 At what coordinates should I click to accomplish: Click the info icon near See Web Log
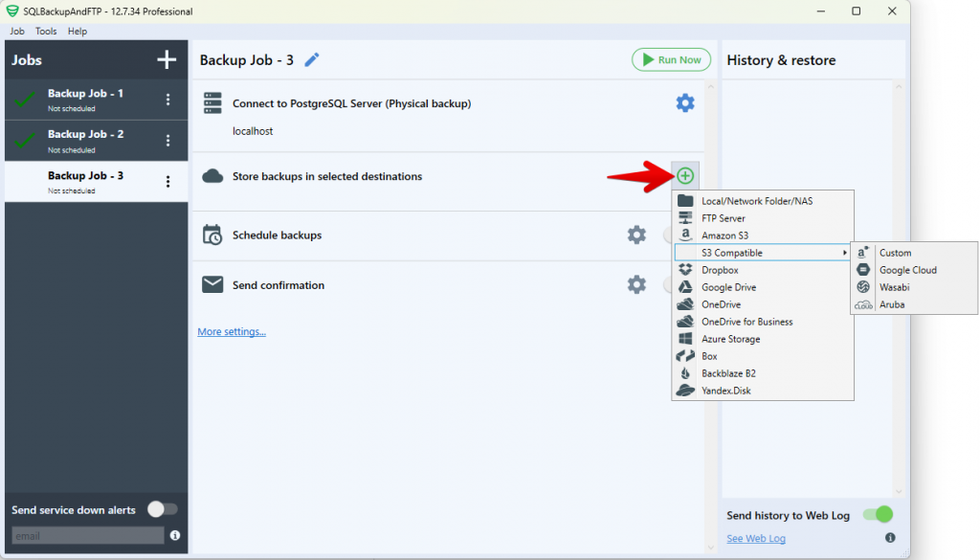[x=890, y=537]
